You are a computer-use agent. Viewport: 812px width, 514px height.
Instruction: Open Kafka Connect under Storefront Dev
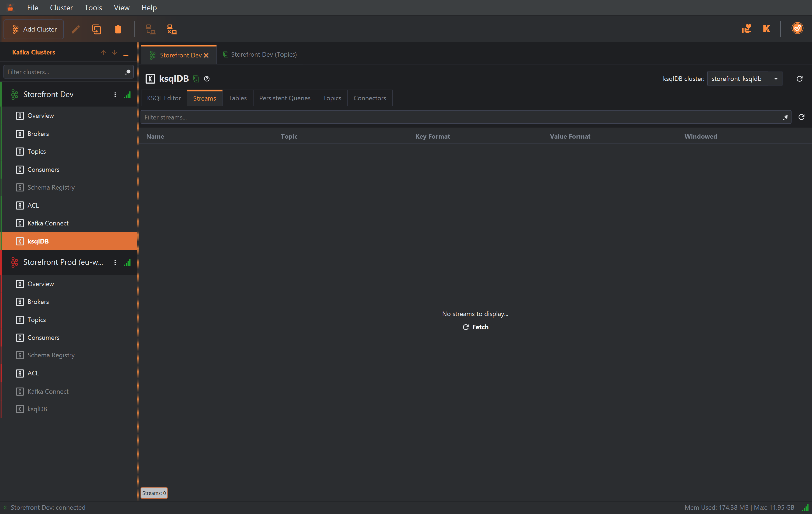pyautogui.click(x=69, y=223)
